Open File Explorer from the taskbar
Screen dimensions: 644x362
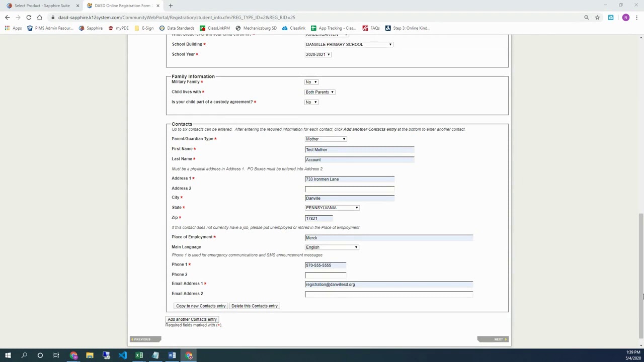(x=90, y=355)
